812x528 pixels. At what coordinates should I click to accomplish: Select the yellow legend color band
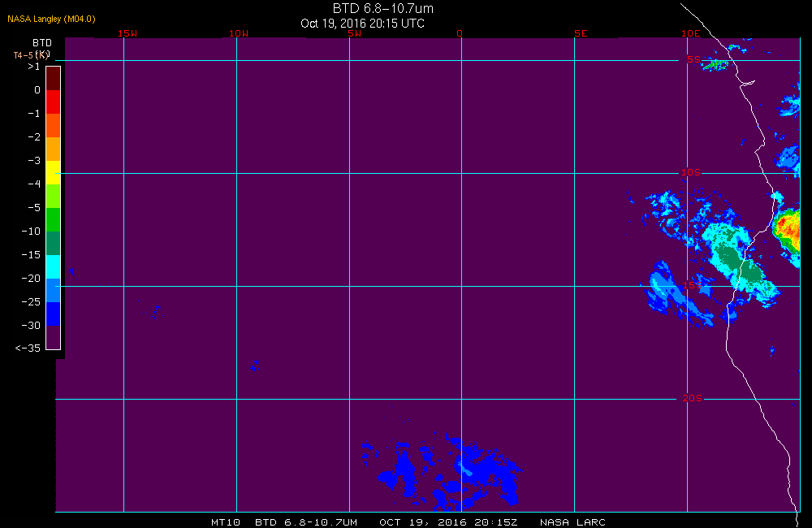point(54,172)
